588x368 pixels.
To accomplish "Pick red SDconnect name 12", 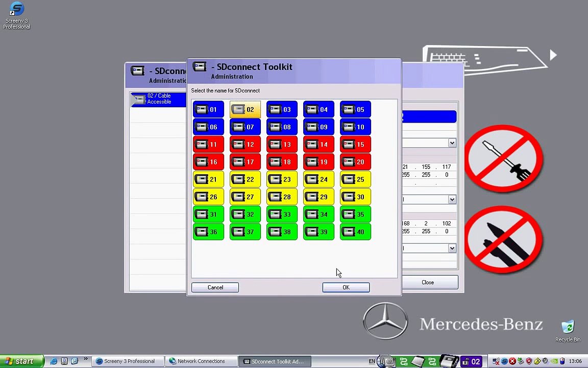I will 245,144.
